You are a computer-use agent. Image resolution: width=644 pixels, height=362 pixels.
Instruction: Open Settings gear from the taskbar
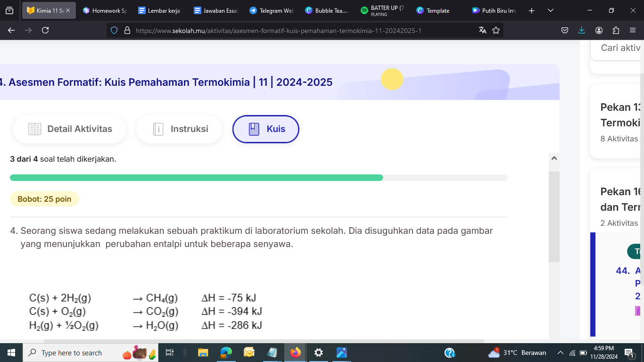[319, 353]
